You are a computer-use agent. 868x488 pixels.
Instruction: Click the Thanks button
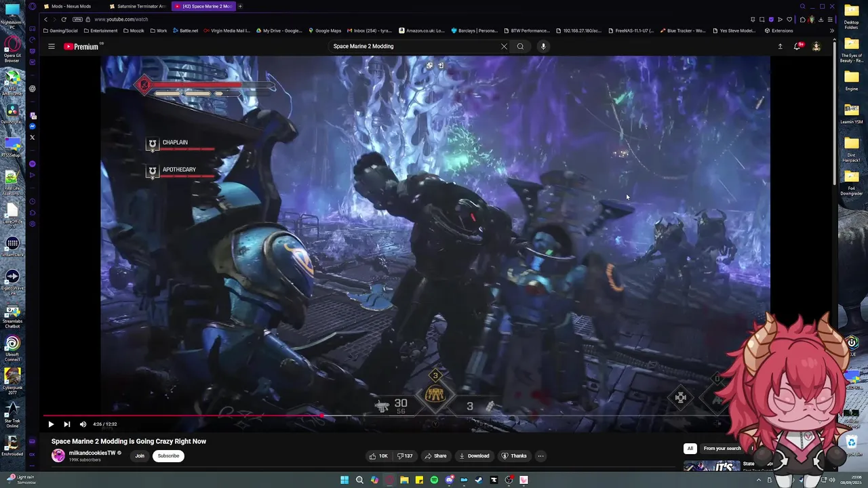click(x=514, y=456)
